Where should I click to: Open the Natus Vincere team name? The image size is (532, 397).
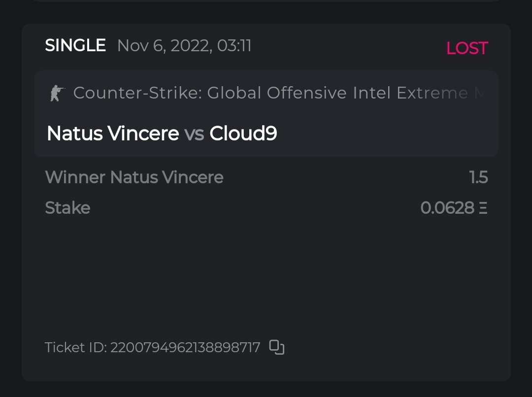pos(113,133)
